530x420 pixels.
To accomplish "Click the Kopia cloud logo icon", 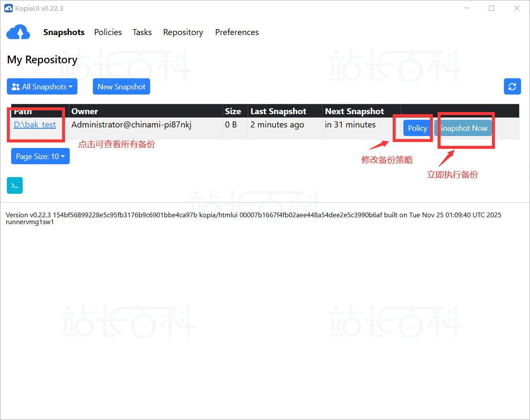I will click(18, 32).
